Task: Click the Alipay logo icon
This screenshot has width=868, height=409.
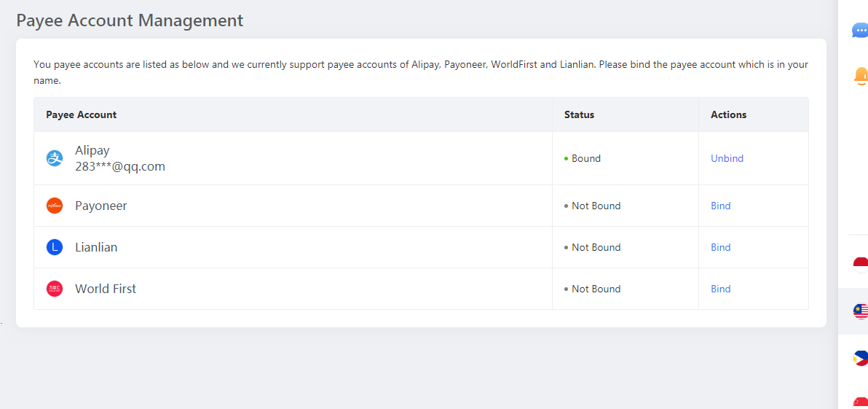Action: (x=54, y=158)
